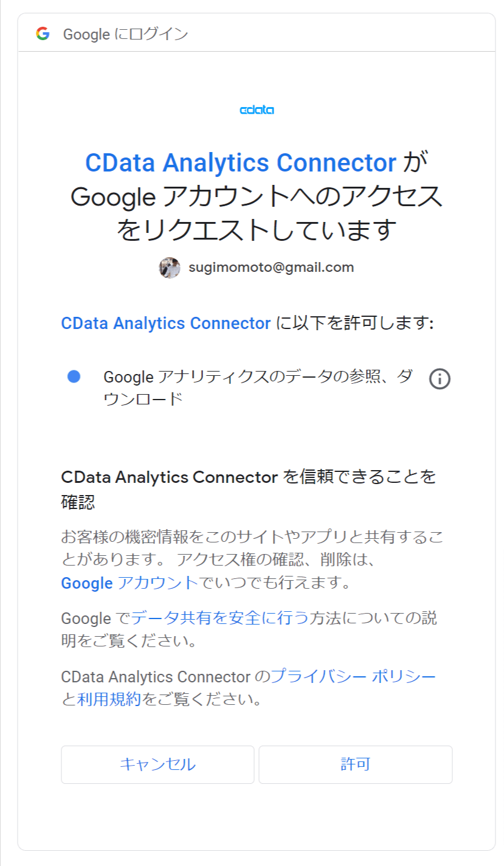Viewport: 504px width, 866px height.
Task: Open the 利用規約 link
Action: coord(109,699)
